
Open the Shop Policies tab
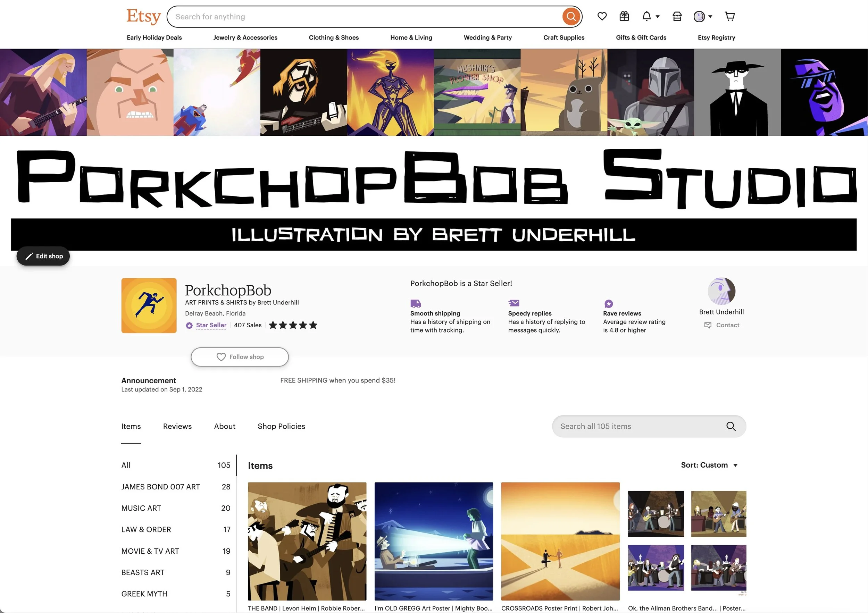[281, 426]
